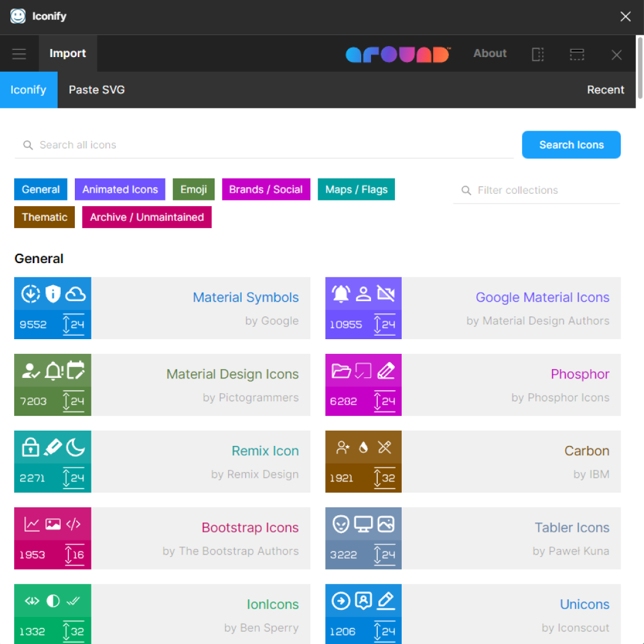Click Material Design Icons calendar-edit sample icon
This screenshot has width=644, height=644.
click(x=75, y=370)
